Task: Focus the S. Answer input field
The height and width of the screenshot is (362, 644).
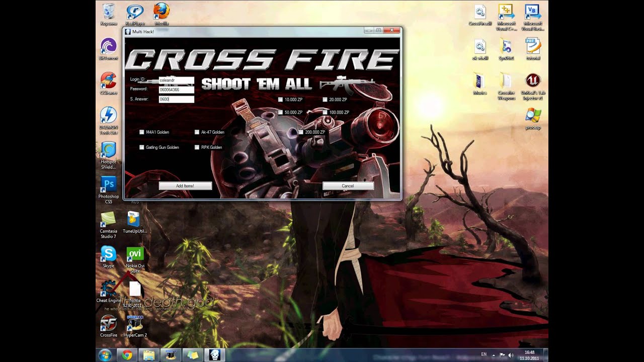Action: click(176, 100)
